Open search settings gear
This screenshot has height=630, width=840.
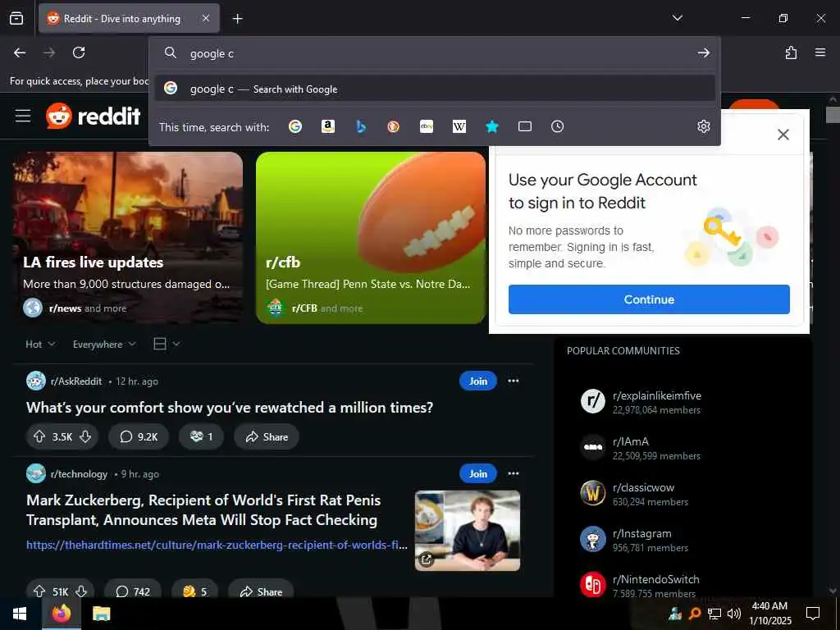[703, 126]
